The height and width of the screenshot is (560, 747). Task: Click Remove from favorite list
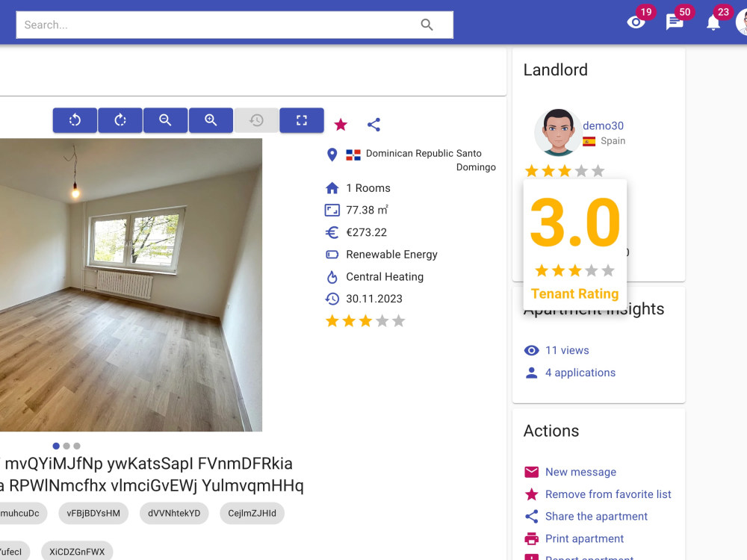[608, 494]
